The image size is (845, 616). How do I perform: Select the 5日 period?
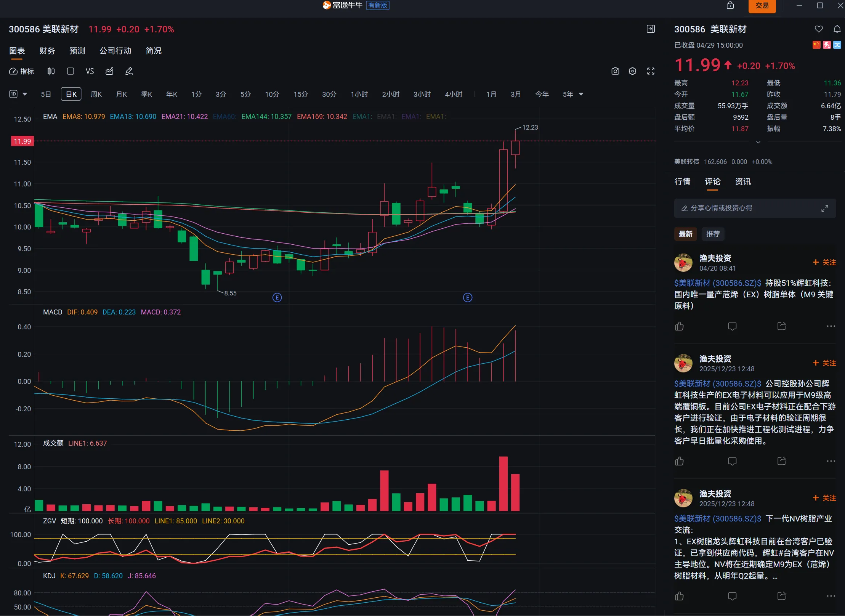(x=46, y=94)
